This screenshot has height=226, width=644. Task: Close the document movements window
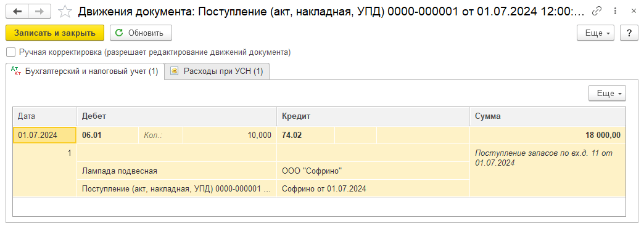coord(633,12)
